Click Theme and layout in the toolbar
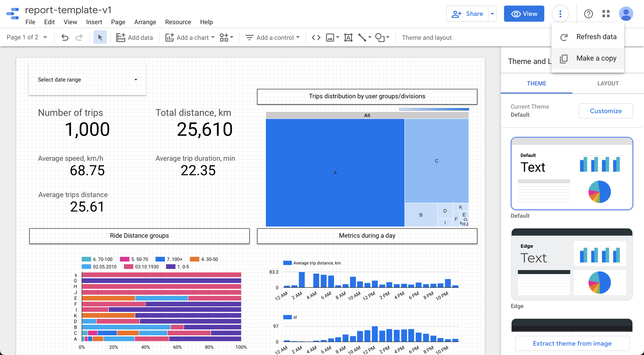Viewport: 644px width, 355px height. tap(426, 38)
